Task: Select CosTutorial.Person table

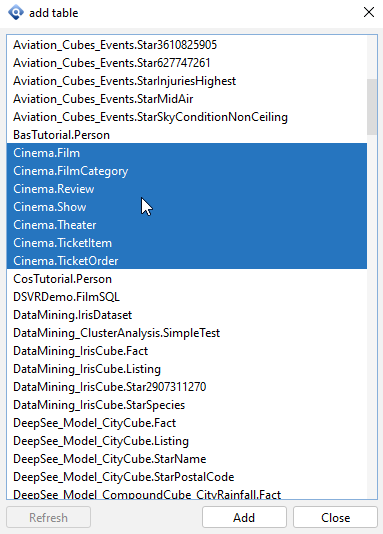Action: [x=187, y=279]
